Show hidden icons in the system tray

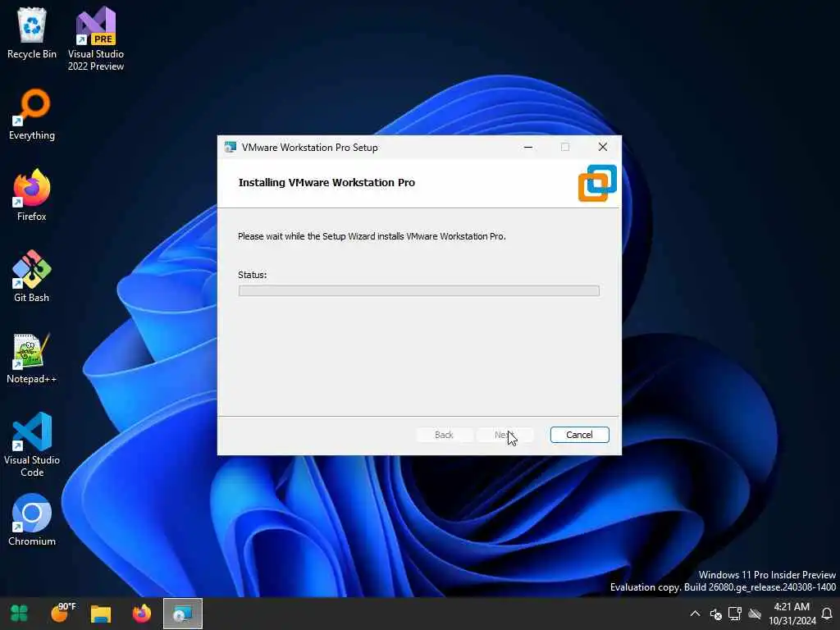click(695, 614)
